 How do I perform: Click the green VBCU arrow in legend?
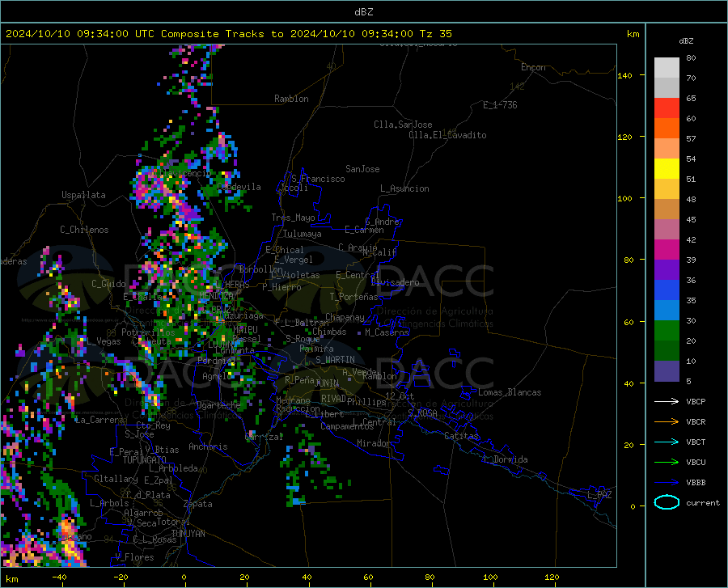pos(667,462)
